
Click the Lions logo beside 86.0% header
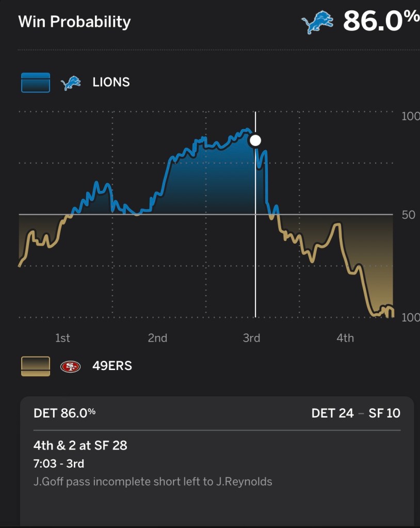317,23
